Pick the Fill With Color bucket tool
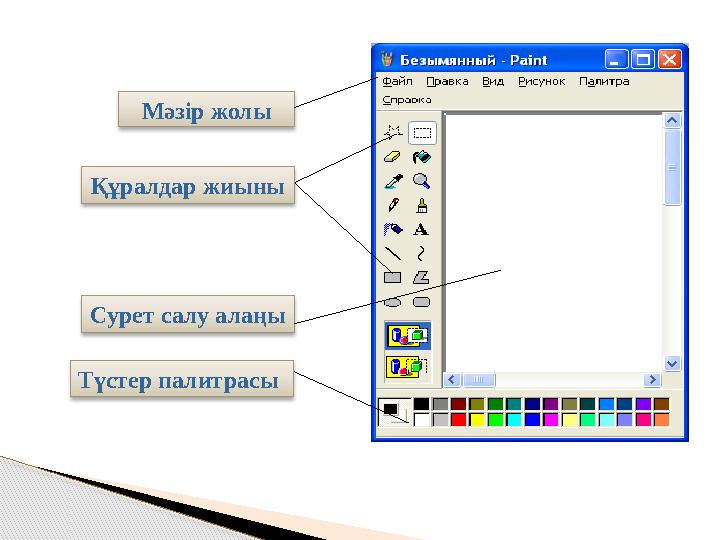720x540 pixels. coord(422,157)
